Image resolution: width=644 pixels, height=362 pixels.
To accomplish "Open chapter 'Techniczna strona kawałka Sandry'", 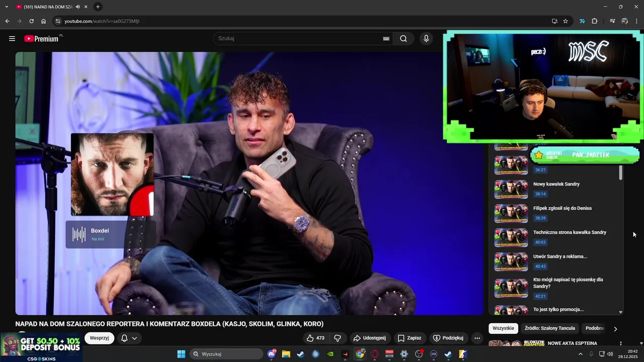I will [570, 232].
